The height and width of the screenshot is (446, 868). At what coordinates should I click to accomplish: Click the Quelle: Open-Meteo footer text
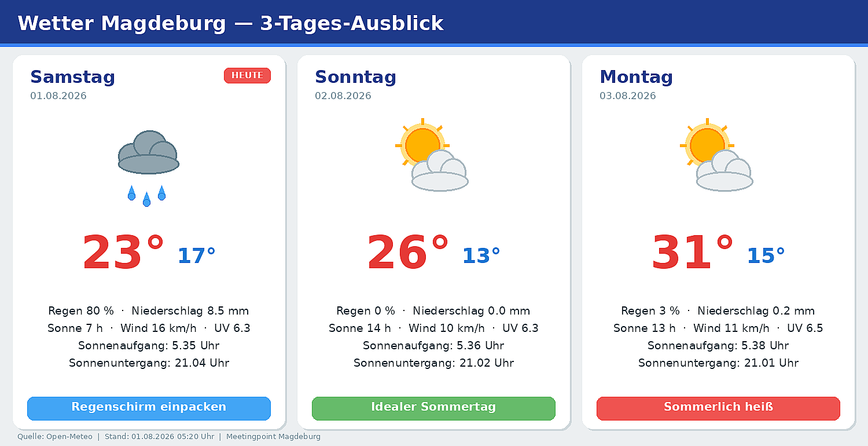[55, 437]
